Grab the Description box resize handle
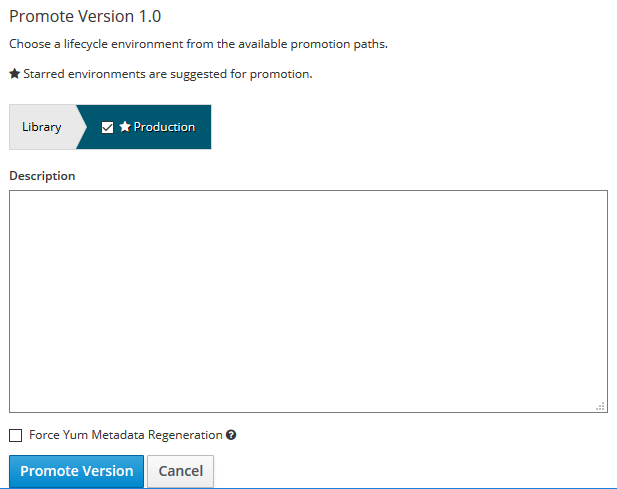Screen dimensions: 617x489 (x=600, y=405)
